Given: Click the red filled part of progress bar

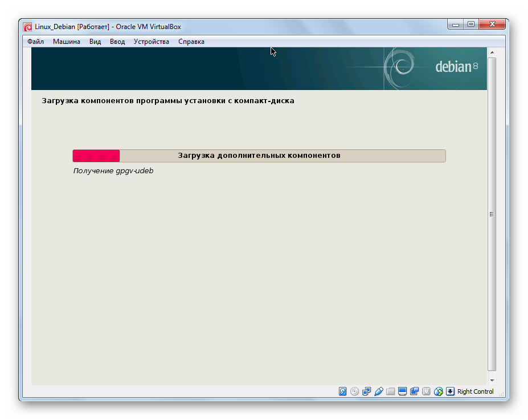Looking at the screenshot, I should (96, 156).
